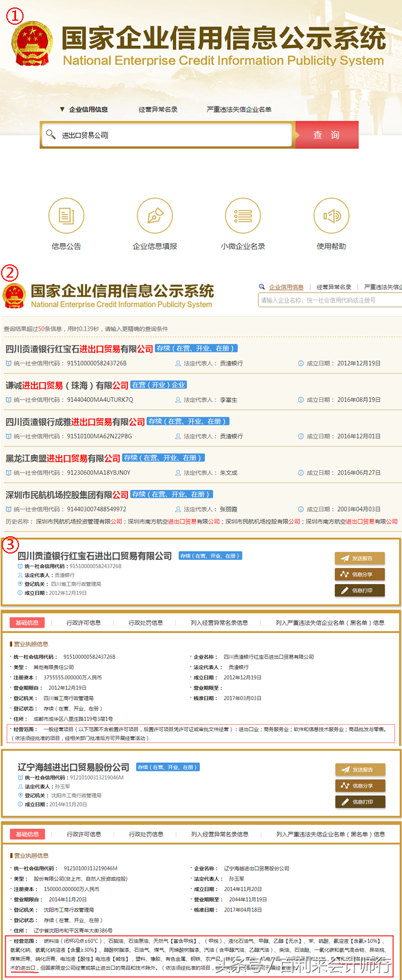Click address 辽宁省沈阳市和平区青年大街386号
The height and width of the screenshot is (980, 402).
click(x=73, y=931)
